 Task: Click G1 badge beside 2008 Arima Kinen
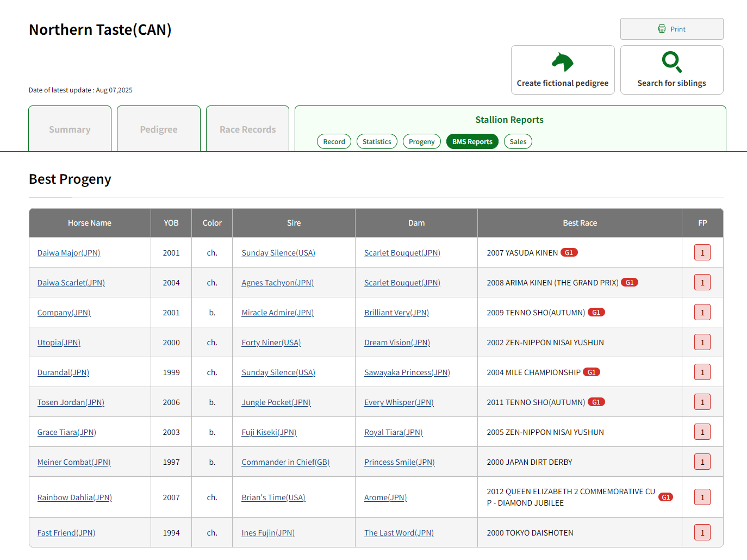(x=630, y=283)
